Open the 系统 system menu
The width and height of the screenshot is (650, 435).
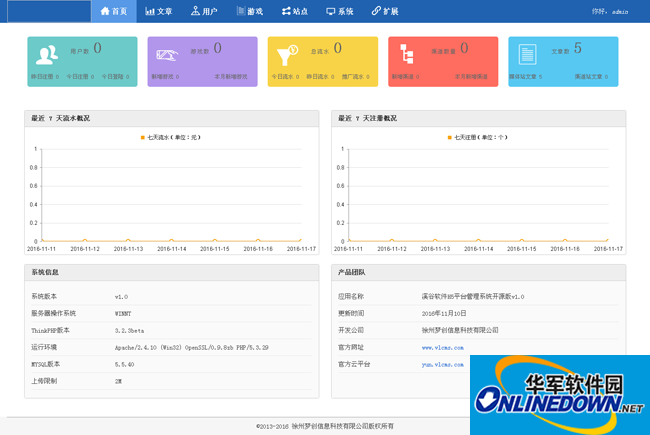point(340,11)
